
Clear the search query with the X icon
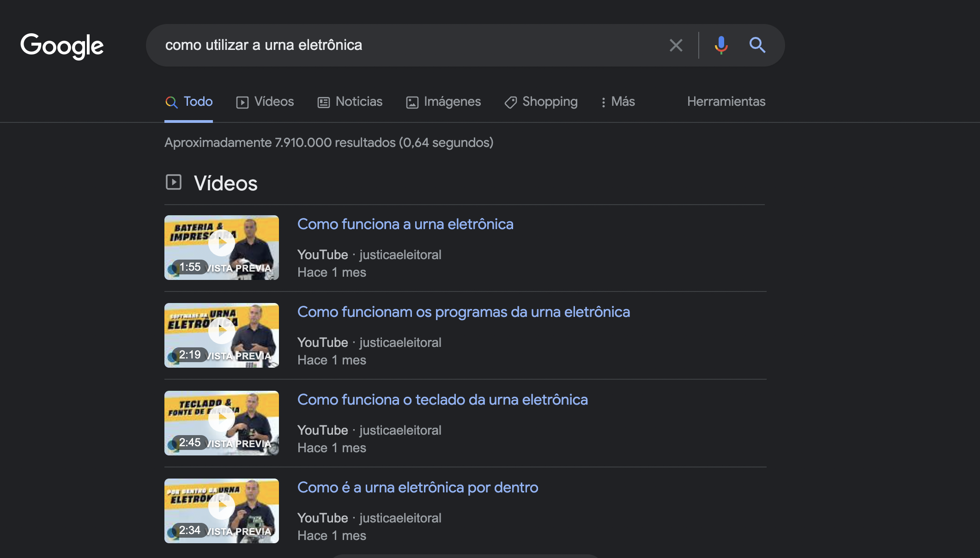(x=676, y=45)
